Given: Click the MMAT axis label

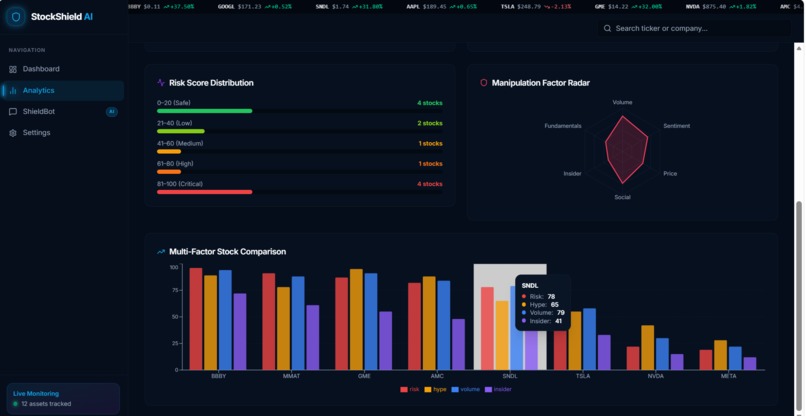Looking at the screenshot, I should pos(291,376).
